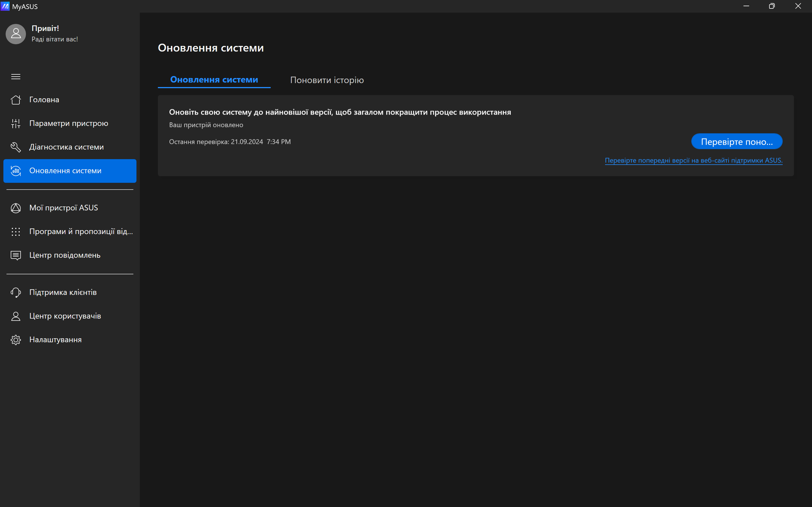Select the Оновлення системи tab
Screen dimensions: 812x507
[214, 80]
